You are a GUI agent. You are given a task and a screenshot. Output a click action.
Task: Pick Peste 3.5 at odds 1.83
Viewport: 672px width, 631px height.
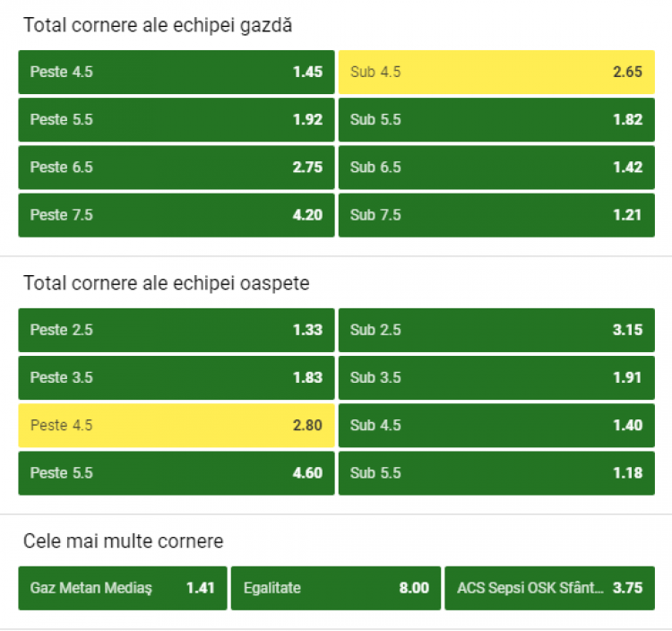pos(177,377)
